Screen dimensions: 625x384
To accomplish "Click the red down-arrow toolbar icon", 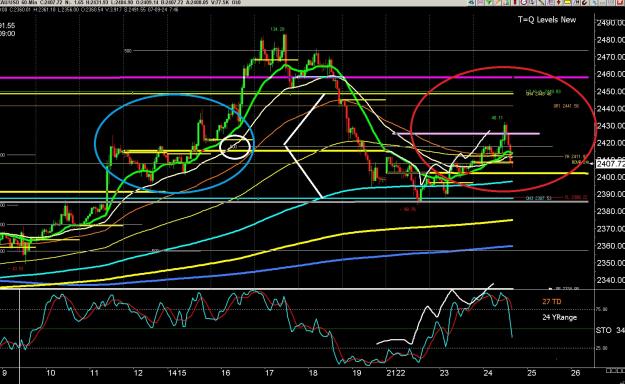I will [x=558, y=2].
